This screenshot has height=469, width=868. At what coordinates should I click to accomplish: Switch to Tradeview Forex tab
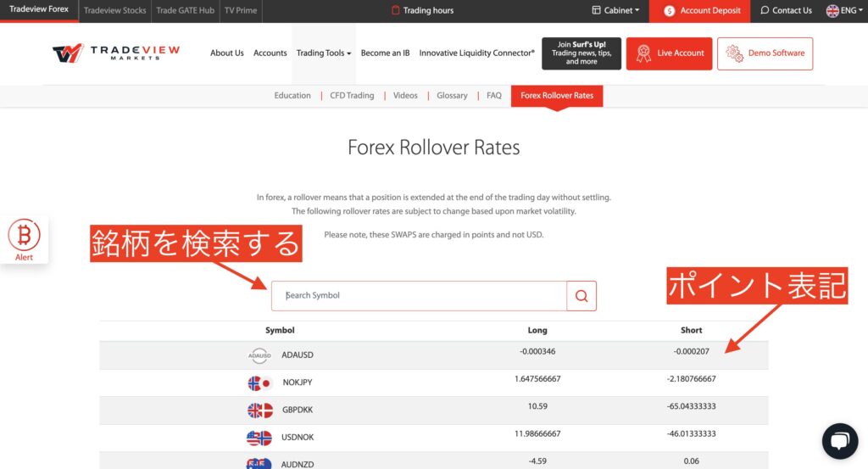(39, 9)
